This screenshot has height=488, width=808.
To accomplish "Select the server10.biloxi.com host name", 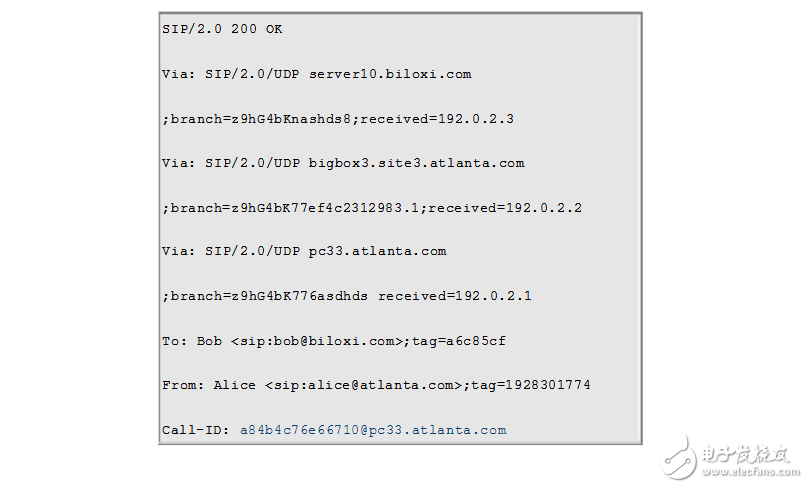I will coord(390,74).
